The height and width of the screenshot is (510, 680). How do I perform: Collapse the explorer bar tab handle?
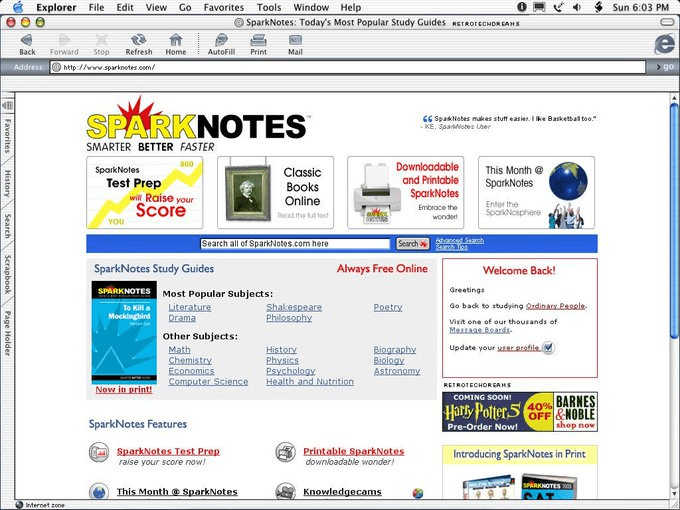(x=8, y=105)
